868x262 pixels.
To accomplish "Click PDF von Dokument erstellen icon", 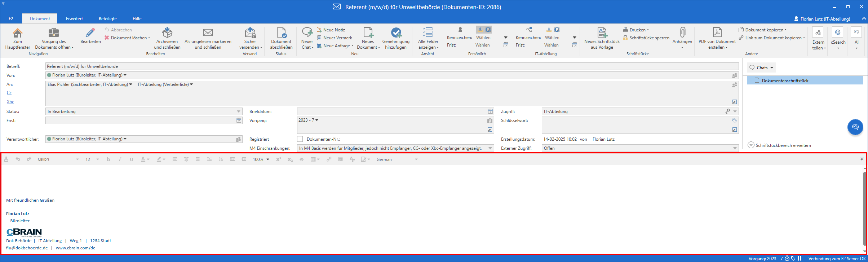I will [717, 33].
